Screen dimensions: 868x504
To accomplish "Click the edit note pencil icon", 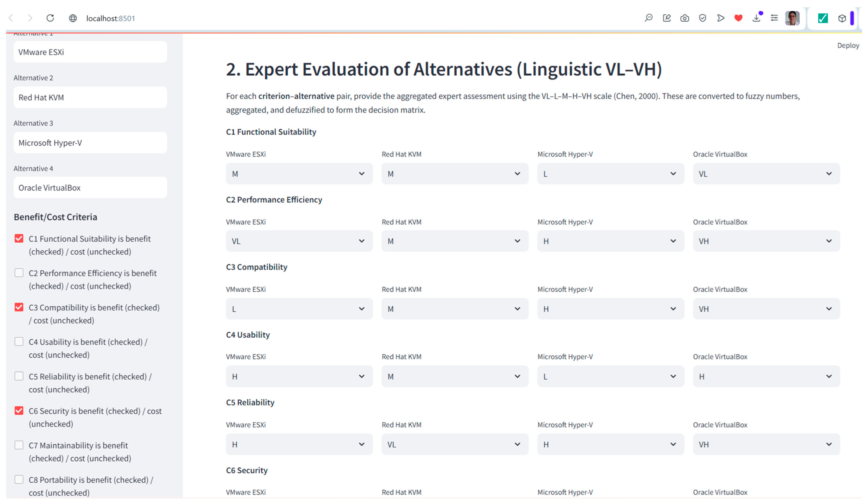I will pyautogui.click(x=666, y=18).
